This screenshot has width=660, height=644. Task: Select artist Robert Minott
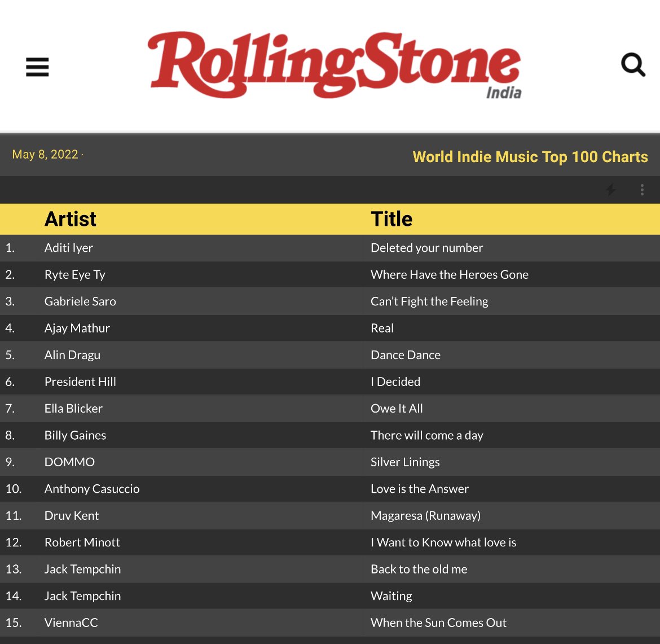tap(82, 542)
